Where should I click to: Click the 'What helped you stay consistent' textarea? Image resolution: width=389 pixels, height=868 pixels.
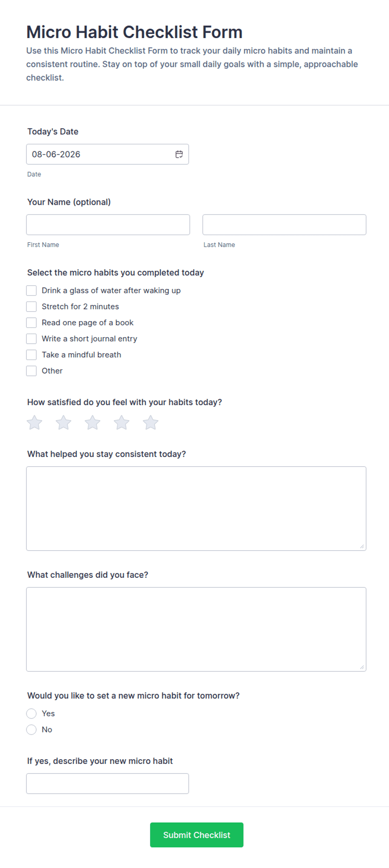click(196, 508)
